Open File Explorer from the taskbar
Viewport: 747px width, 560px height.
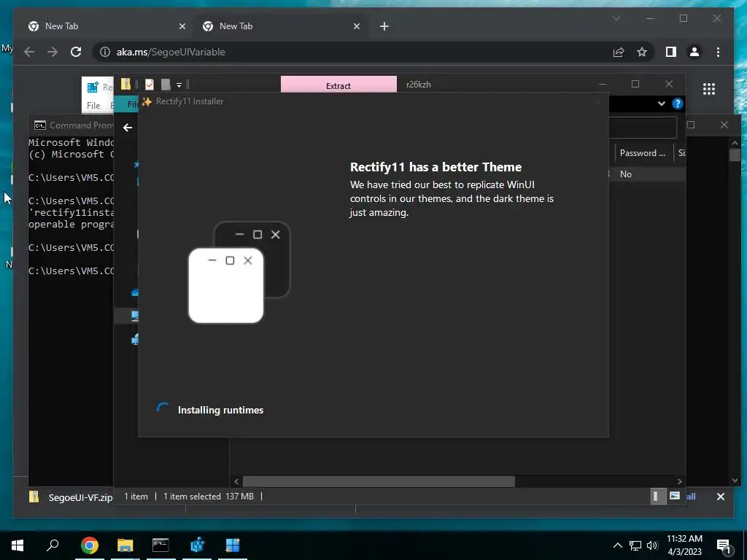click(x=125, y=545)
